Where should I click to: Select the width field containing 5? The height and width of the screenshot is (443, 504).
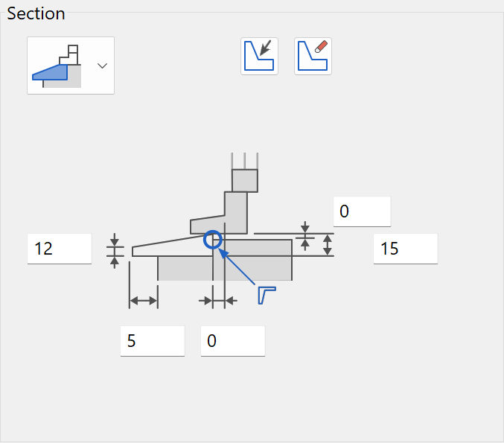[153, 341]
